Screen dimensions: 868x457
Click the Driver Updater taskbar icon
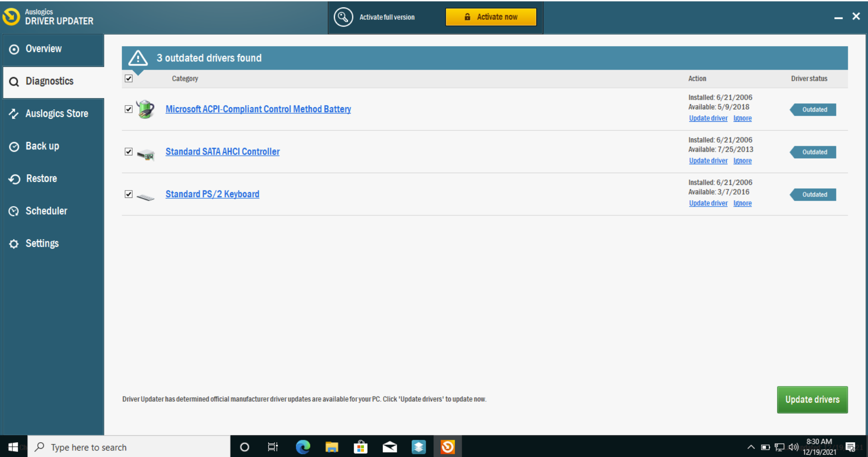click(447, 447)
